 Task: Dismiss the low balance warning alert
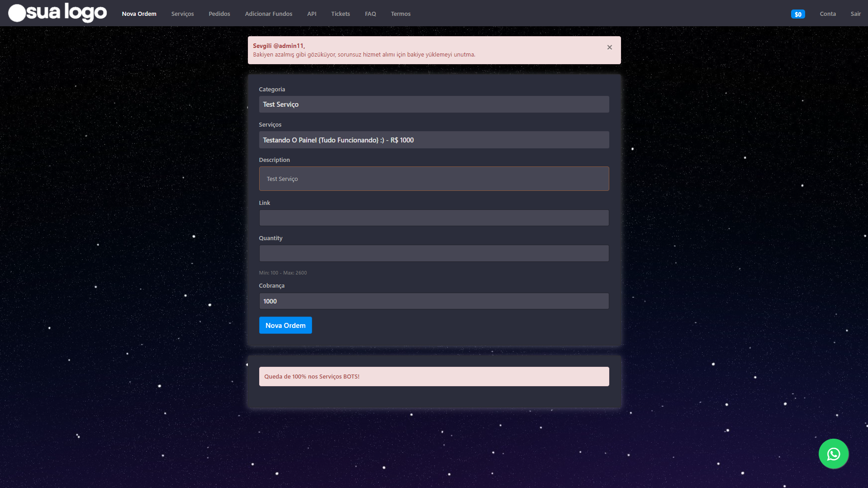[609, 47]
